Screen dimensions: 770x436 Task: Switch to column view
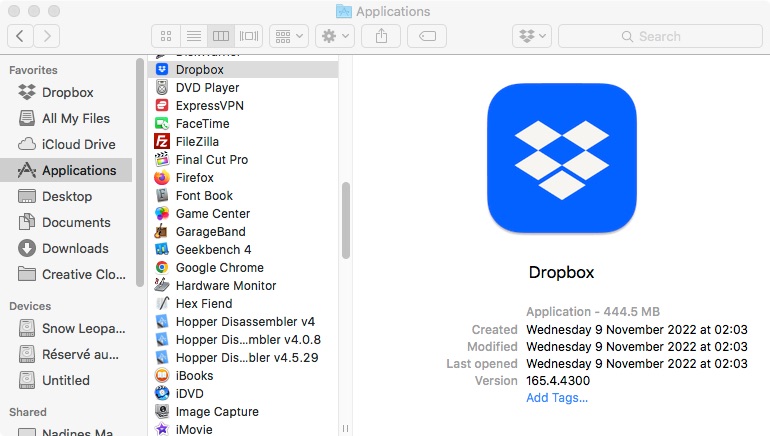pyautogui.click(x=221, y=36)
